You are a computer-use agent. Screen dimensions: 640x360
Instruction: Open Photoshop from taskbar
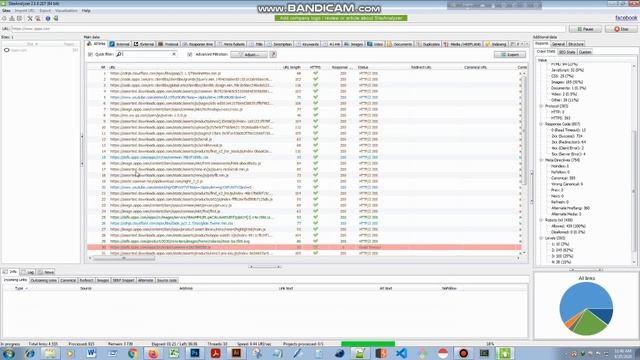click(x=195, y=353)
